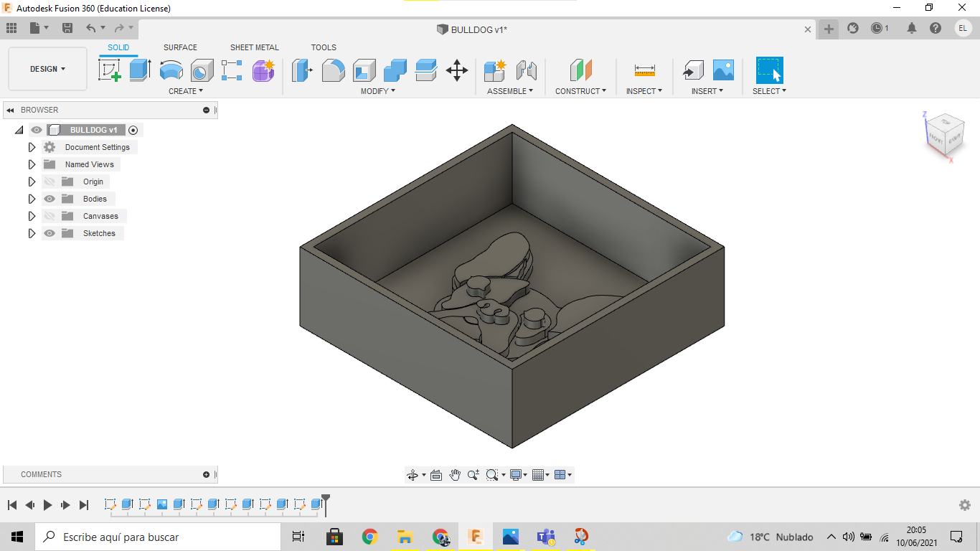Hide the Sketches folder
The image size is (980, 551).
(x=50, y=233)
